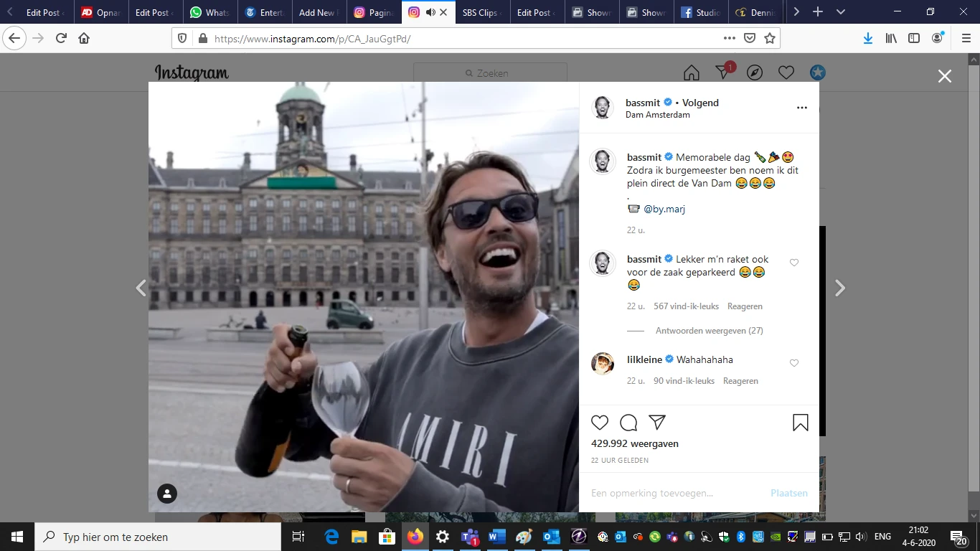Like bassmit's comment about raket
Screen dimensions: 980x551
click(794, 263)
